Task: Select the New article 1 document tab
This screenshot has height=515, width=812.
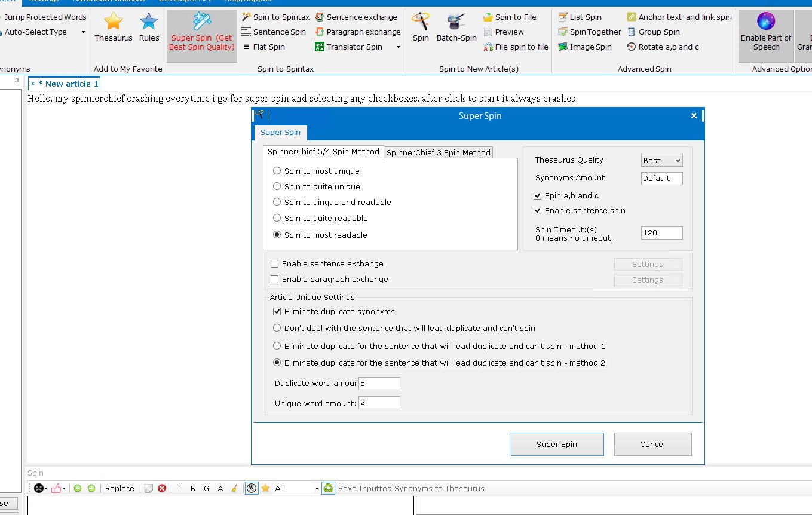Action: (71, 84)
